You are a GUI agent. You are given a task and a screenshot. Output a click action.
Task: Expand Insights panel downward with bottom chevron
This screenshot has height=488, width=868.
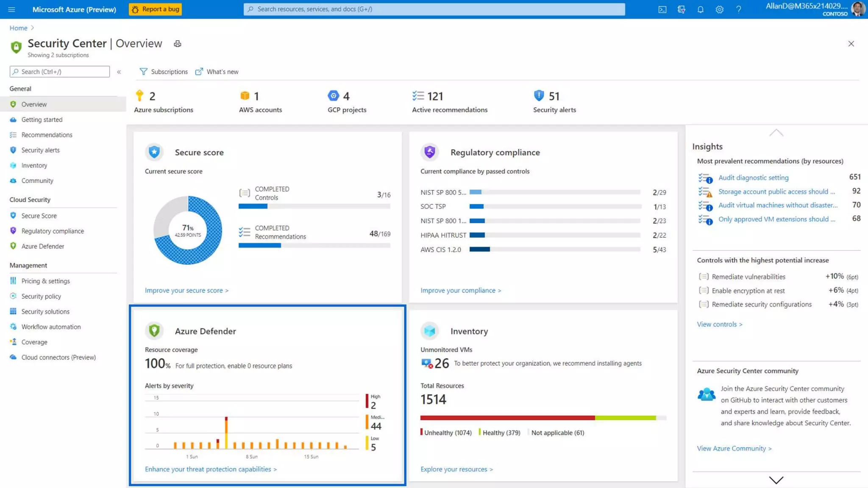[776, 480]
